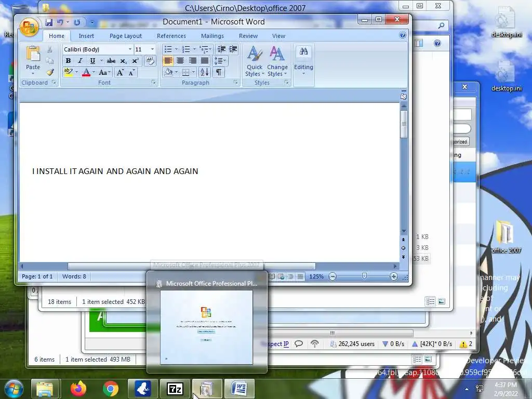Image resolution: width=532 pixels, height=399 pixels.
Task: Toggle Strikethrough formatting
Action: [x=111, y=61]
